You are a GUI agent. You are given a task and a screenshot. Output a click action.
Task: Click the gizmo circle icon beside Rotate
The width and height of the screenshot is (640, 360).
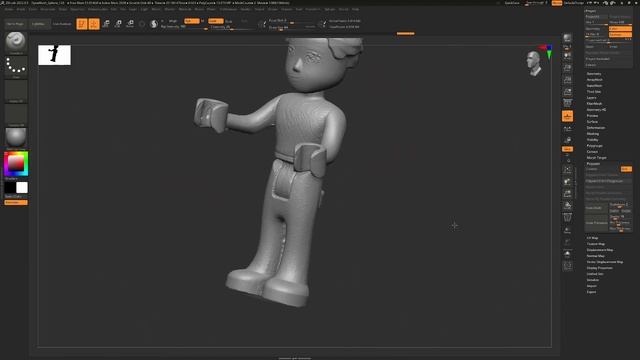point(142,24)
